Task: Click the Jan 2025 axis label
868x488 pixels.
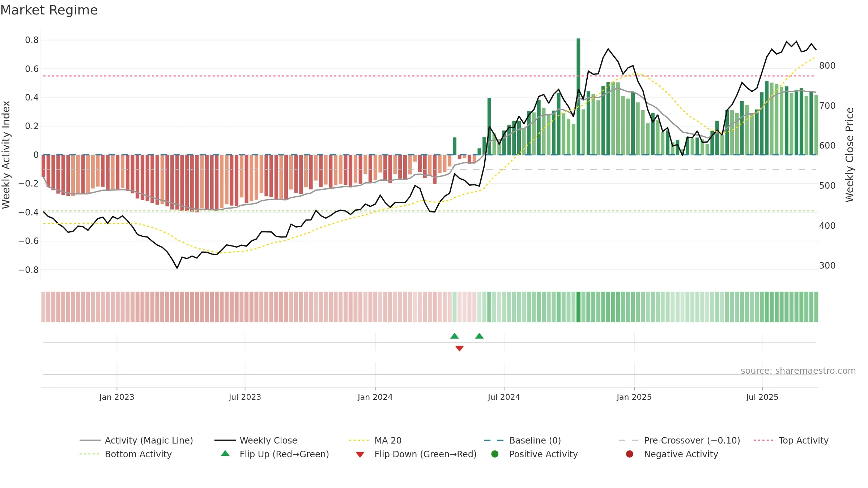Action: [x=634, y=397]
